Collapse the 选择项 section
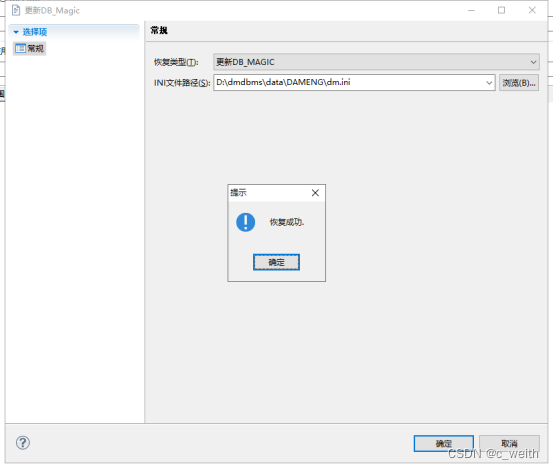The height and width of the screenshot is (469, 554). [x=16, y=32]
